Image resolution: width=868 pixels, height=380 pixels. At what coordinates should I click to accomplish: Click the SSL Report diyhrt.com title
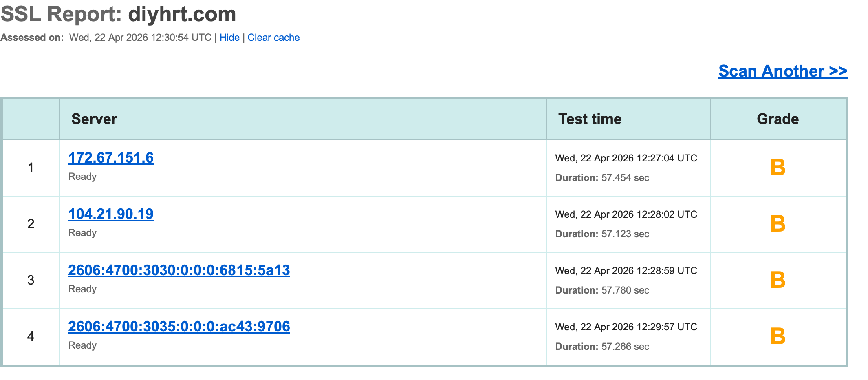pyautogui.click(x=119, y=14)
